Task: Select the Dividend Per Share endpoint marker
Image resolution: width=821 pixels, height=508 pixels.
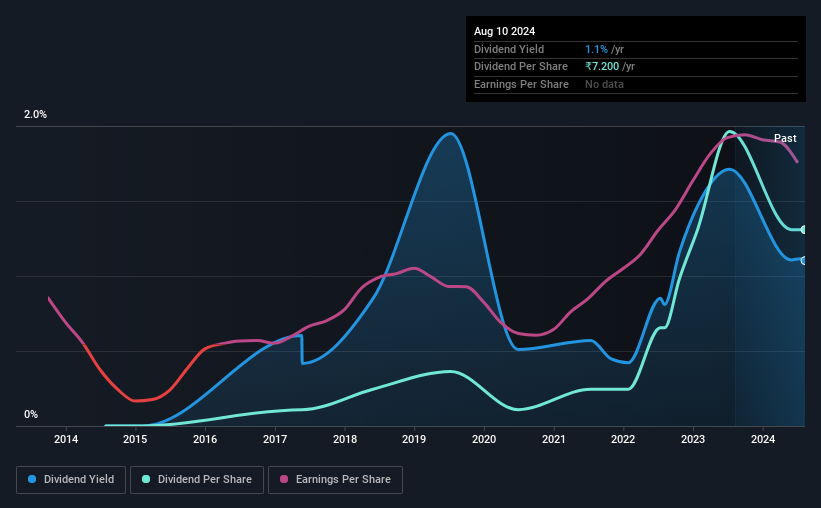Action: coord(804,229)
